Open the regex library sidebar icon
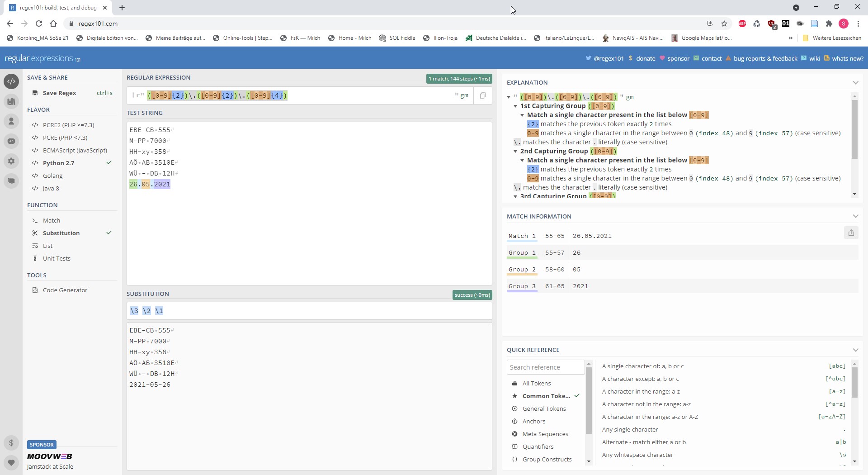Screen dimensions: 868x475 tap(11, 101)
